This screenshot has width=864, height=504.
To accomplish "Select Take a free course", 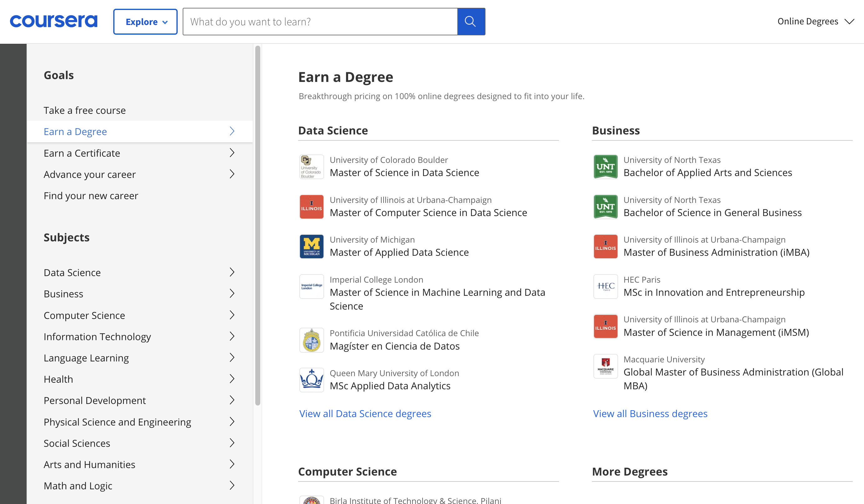I will click(x=85, y=110).
